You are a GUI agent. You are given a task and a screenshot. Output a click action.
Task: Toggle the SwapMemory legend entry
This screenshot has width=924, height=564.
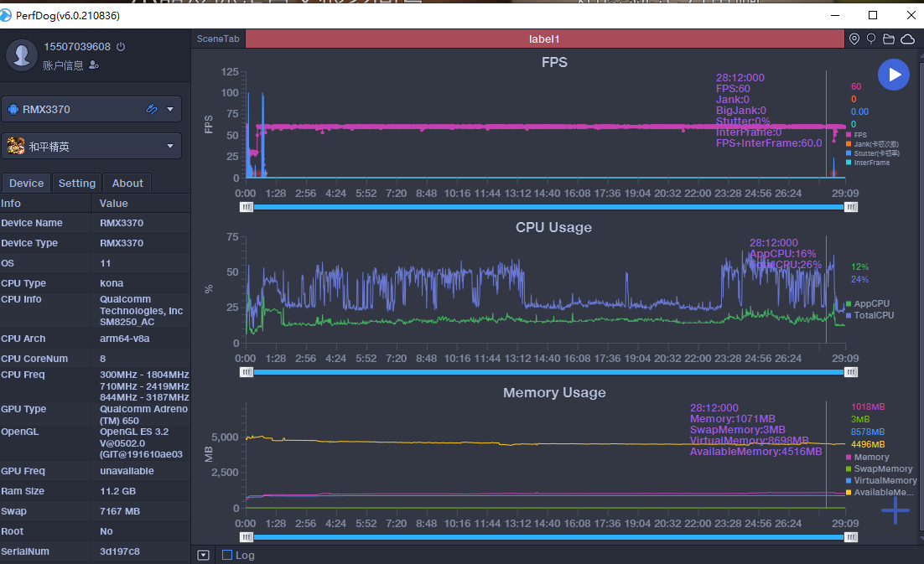tap(879, 469)
